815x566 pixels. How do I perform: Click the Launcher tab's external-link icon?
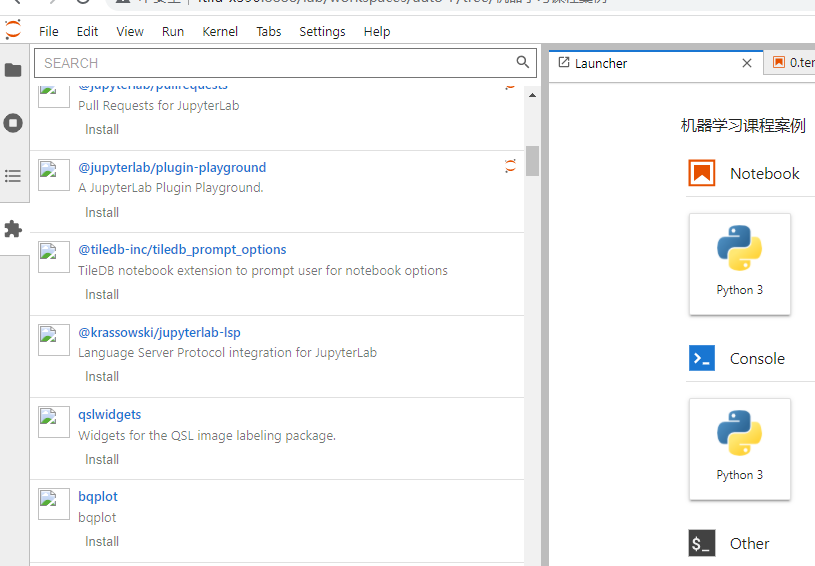pos(564,62)
